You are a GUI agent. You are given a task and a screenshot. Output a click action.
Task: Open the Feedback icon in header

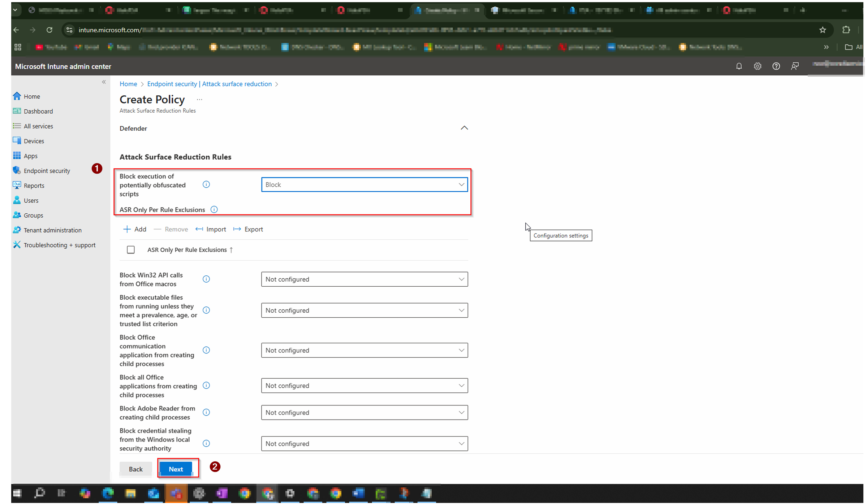[x=795, y=66]
